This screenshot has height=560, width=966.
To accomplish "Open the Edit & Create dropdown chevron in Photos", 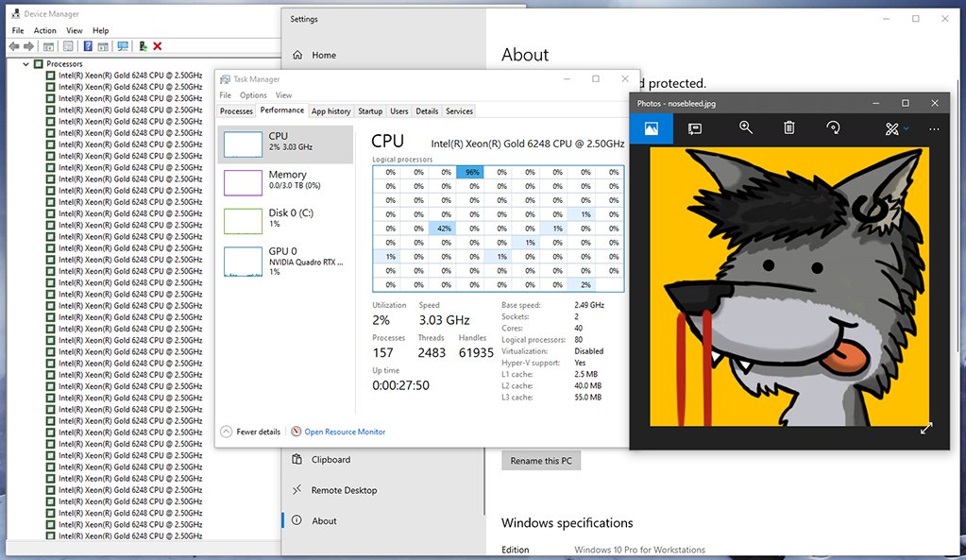I will pyautogui.click(x=906, y=128).
